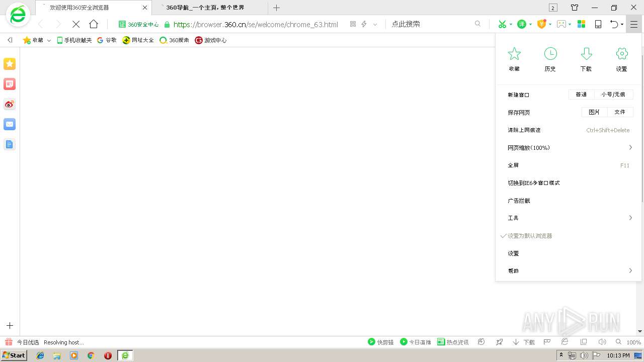
Task: Click the sidebar Weibo icon
Action: pyautogui.click(x=10, y=104)
